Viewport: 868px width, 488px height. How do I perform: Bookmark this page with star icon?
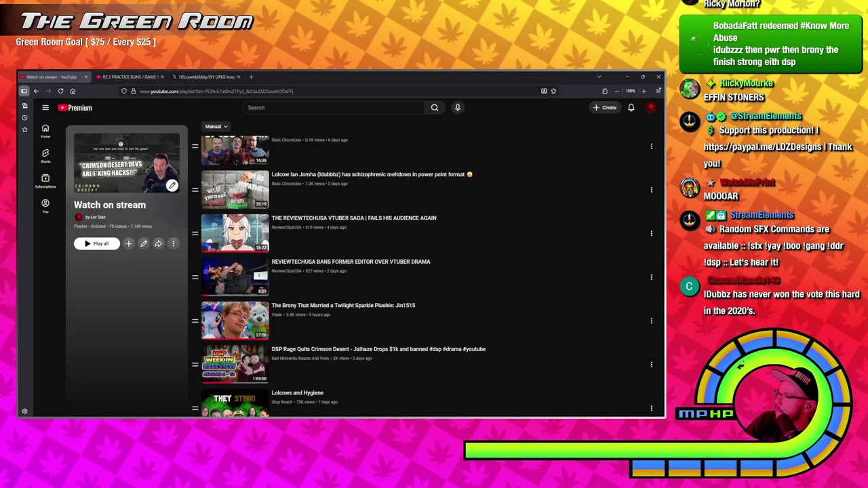coord(553,91)
